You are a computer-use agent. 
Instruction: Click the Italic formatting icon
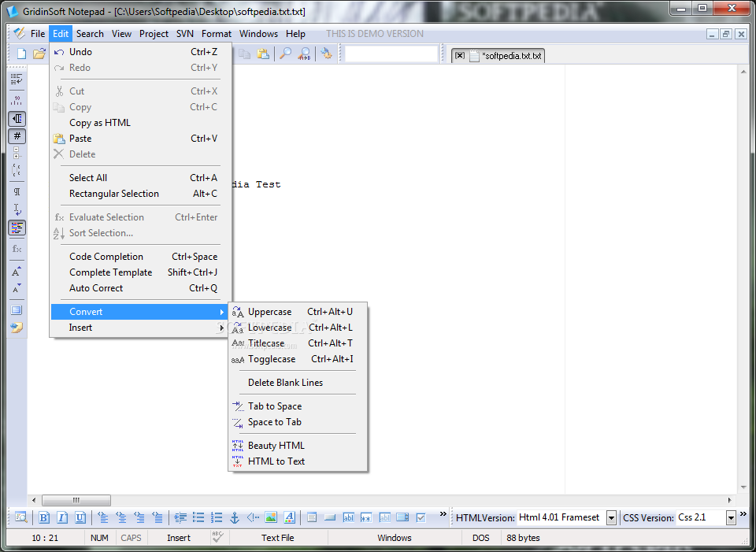pos(62,518)
